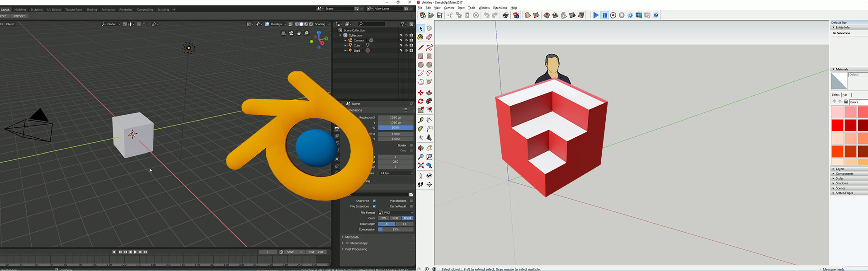Click Select tab in SketchUp Materials
868x271 pixels.
coord(835,95)
